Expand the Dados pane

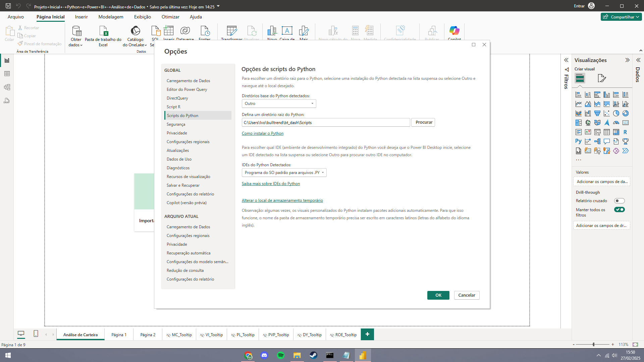click(x=638, y=60)
